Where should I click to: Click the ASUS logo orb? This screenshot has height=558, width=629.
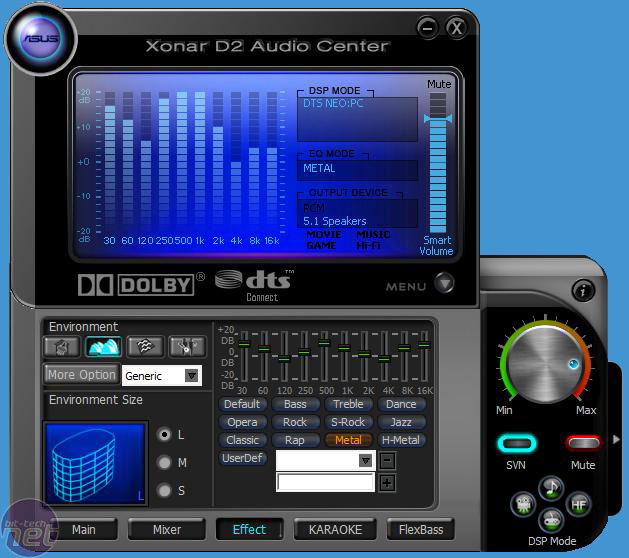pyautogui.click(x=40, y=39)
